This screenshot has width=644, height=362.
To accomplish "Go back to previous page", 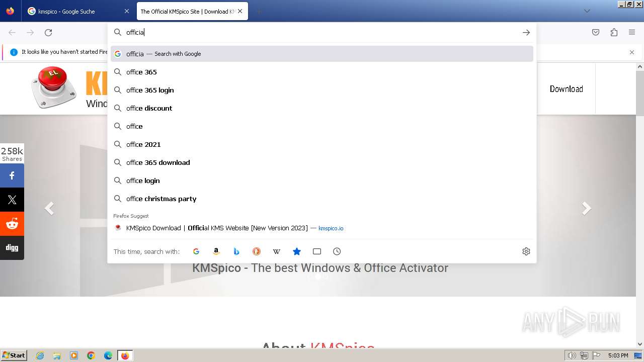I will tap(12, 33).
